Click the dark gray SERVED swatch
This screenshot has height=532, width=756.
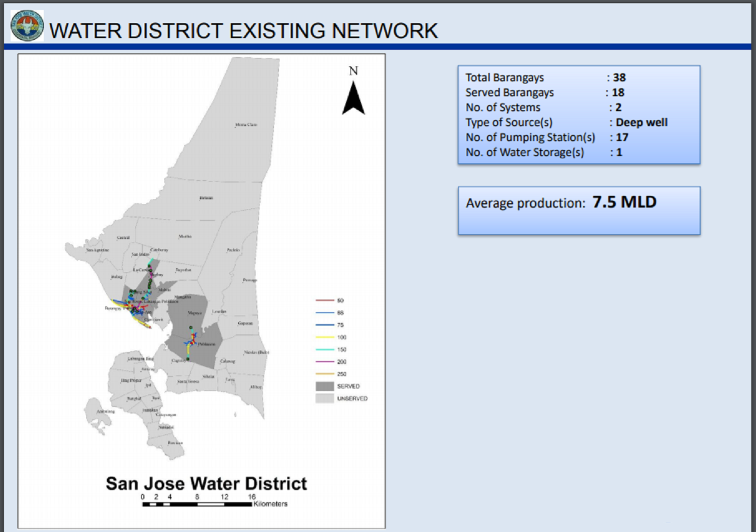[325, 386]
